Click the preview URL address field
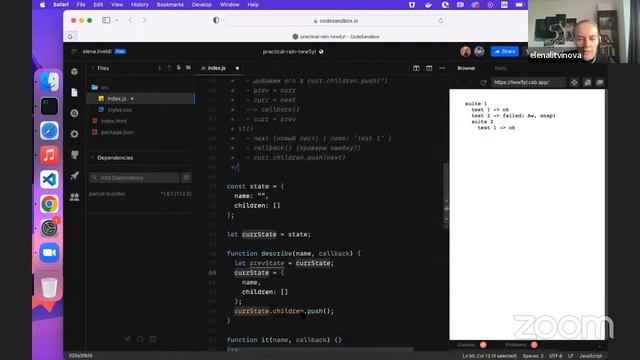Screen dimensions: 640x360 click(x=528, y=82)
